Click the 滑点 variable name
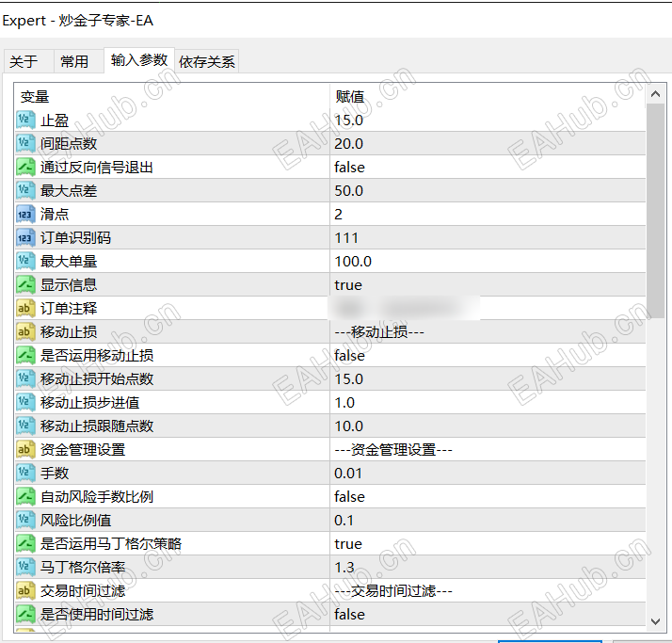This screenshot has width=672, height=643. pos(55,215)
